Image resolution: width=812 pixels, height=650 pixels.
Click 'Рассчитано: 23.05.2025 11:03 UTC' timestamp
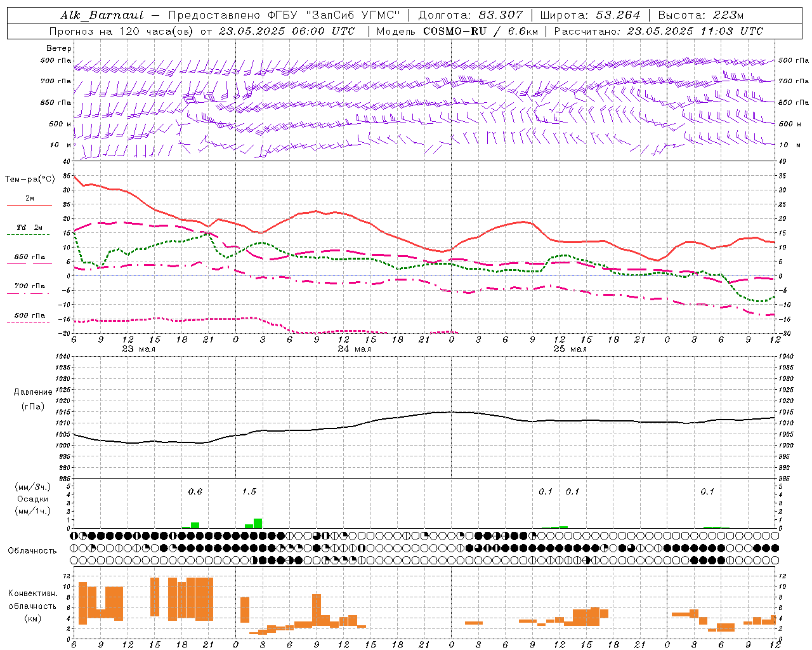(658, 31)
